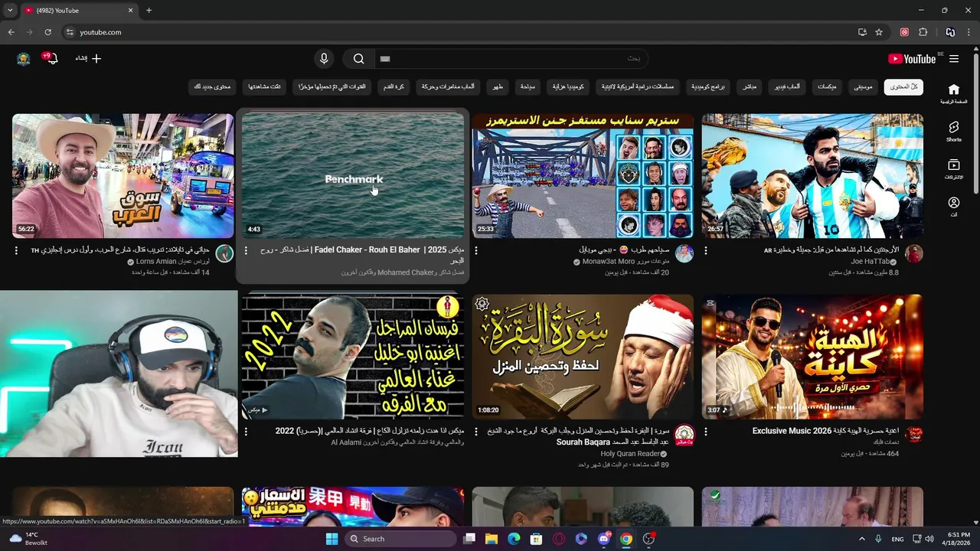Select the 'برامج كوميدية' filter chip
The image size is (980, 551).
pos(709,87)
